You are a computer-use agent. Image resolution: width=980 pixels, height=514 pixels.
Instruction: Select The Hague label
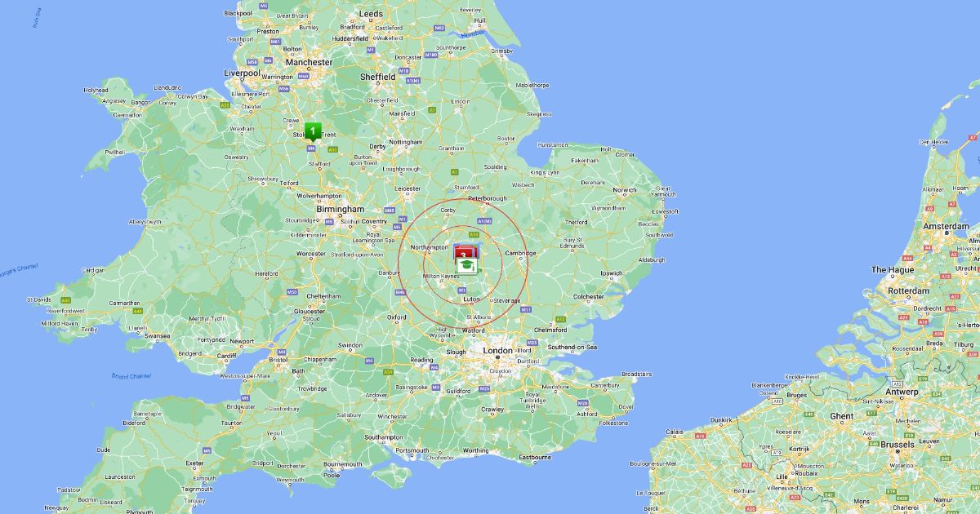(x=892, y=269)
